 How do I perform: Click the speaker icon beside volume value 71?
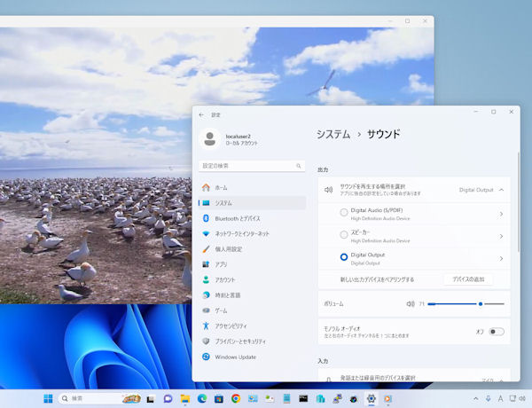(411, 304)
